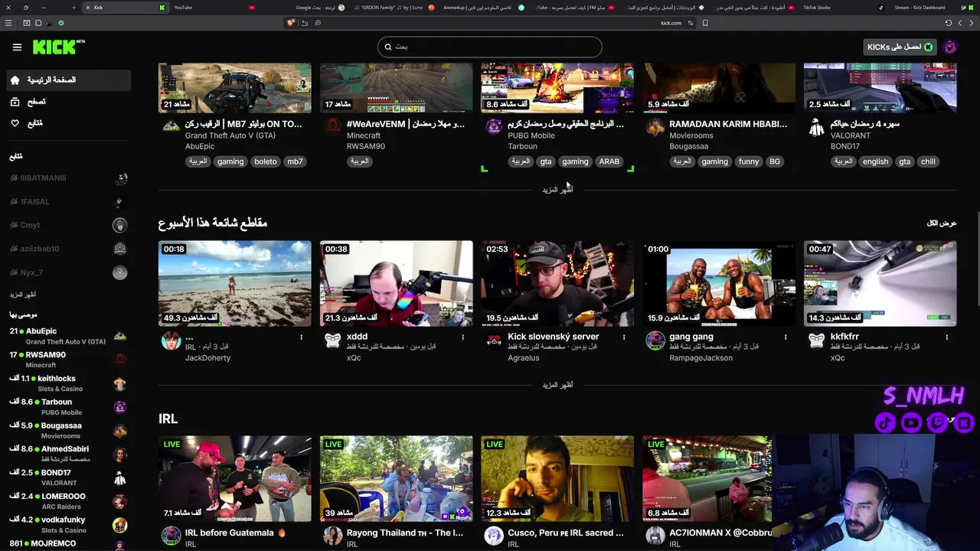980x551 pixels.
Task: Open the IRL category heading
Action: 168,419
